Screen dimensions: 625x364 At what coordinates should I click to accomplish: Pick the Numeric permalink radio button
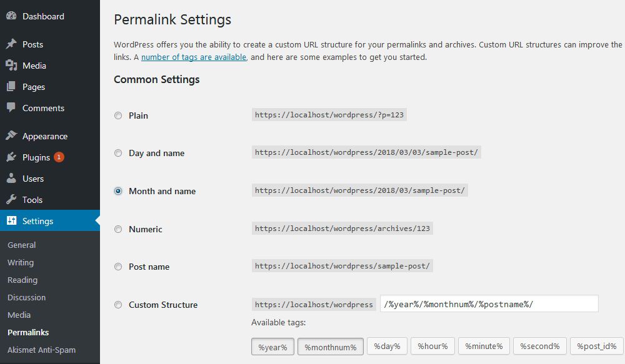[118, 229]
